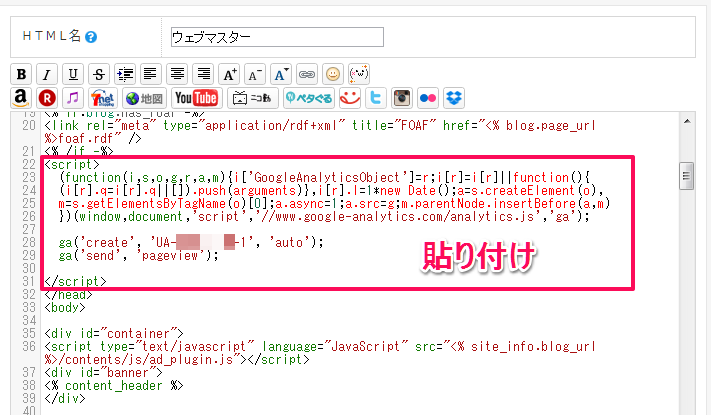Open font color A dropdown
The image size is (711, 415).
point(281,73)
